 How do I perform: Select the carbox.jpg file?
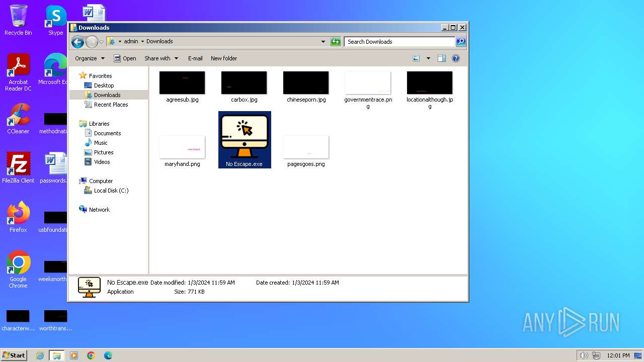tap(244, 87)
